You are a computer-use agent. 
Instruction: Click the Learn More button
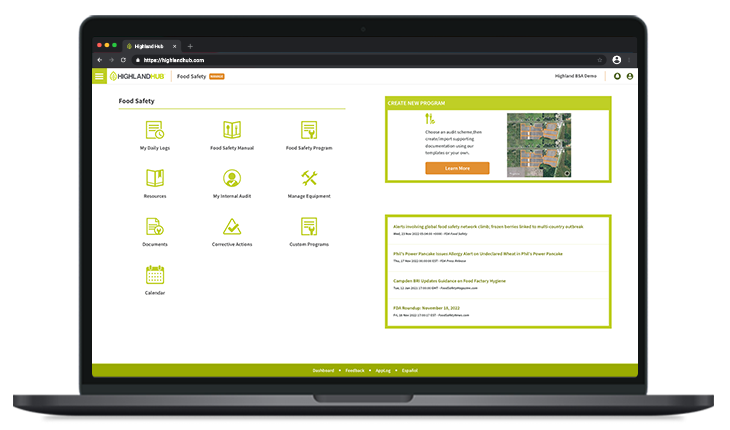pyautogui.click(x=457, y=168)
